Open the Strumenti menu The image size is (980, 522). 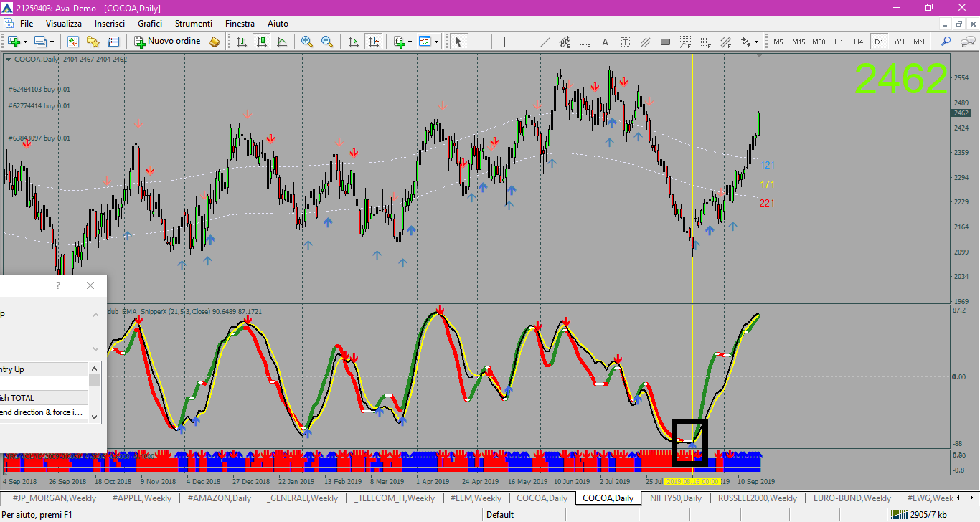193,24
